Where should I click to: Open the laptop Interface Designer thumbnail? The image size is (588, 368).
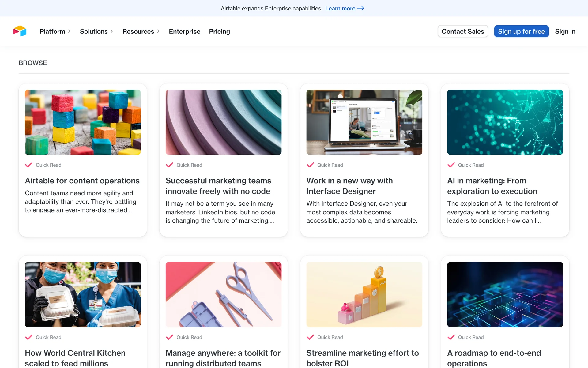[x=364, y=122]
